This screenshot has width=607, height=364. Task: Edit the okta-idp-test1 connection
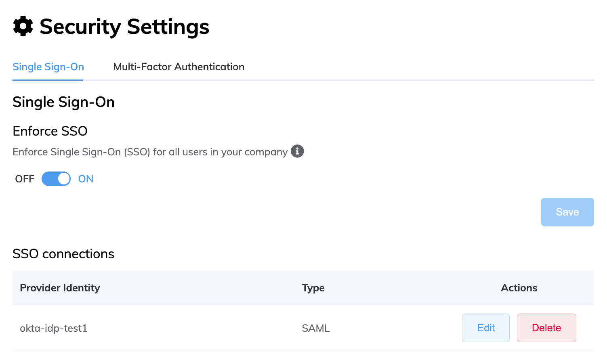[x=485, y=328]
